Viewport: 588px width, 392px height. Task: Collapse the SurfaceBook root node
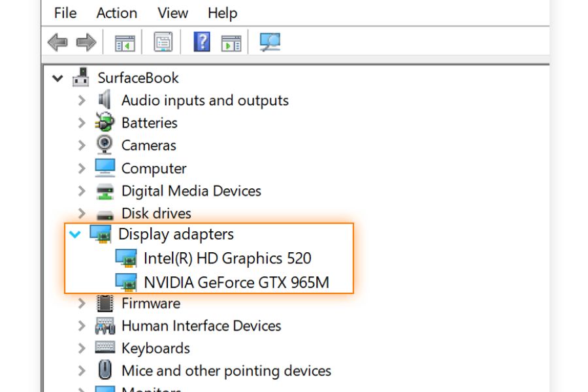(58, 78)
